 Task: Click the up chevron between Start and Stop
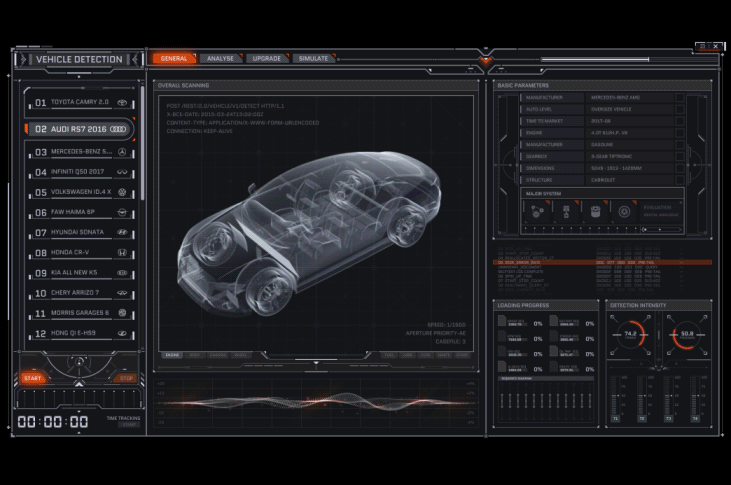click(x=79, y=384)
